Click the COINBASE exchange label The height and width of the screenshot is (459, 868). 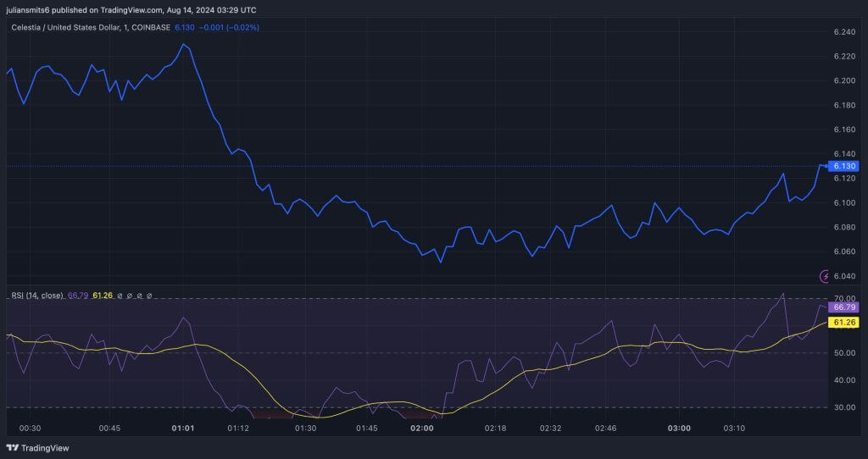point(150,27)
